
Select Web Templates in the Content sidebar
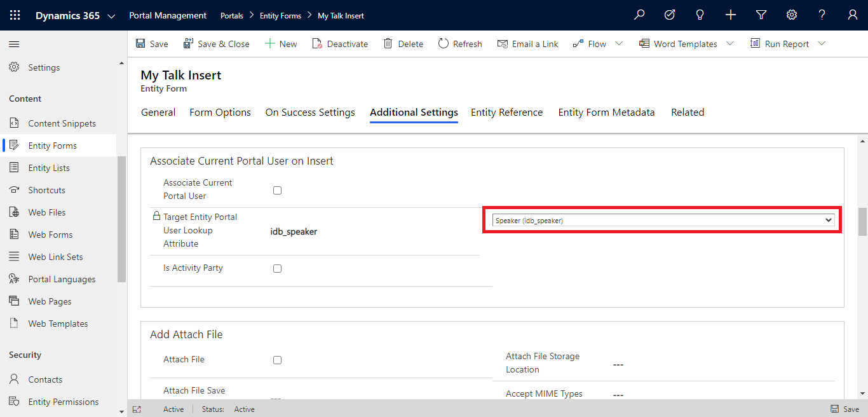click(x=57, y=323)
